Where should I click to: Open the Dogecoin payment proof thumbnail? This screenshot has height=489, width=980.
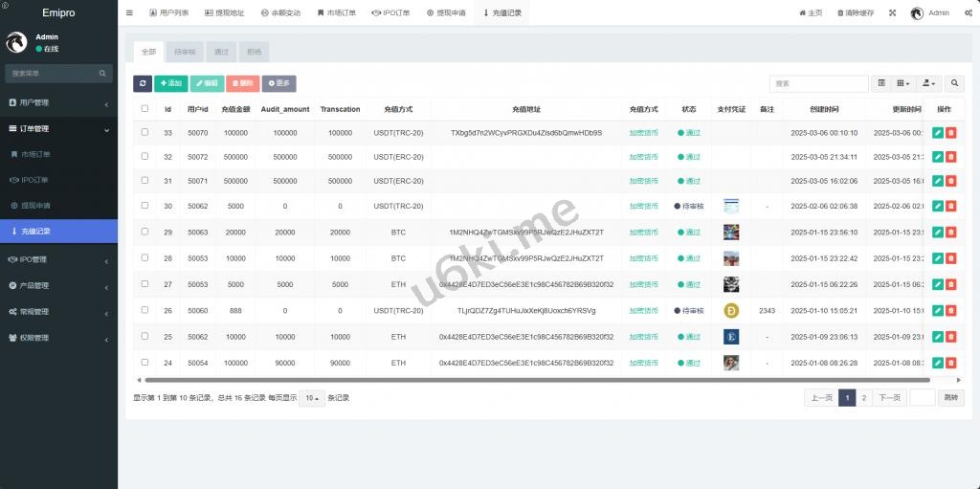[x=731, y=310]
